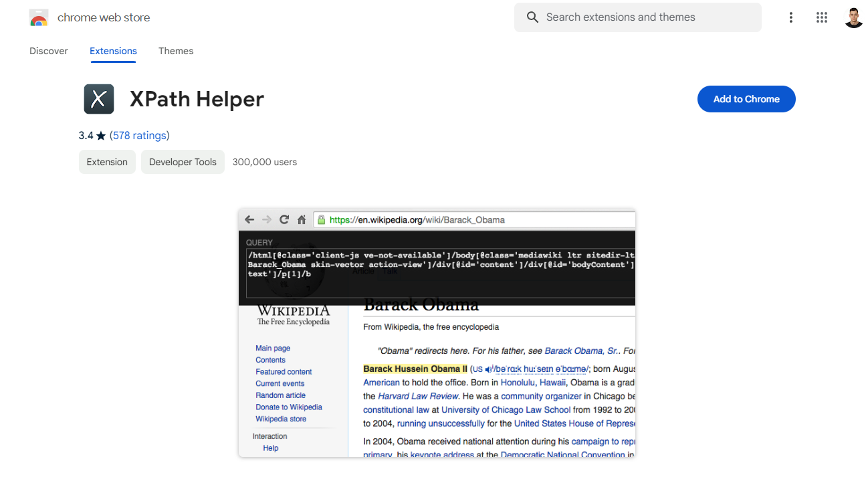Image resolution: width=868 pixels, height=495 pixels.
Task: Go to the Discover tab
Action: tap(49, 51)
